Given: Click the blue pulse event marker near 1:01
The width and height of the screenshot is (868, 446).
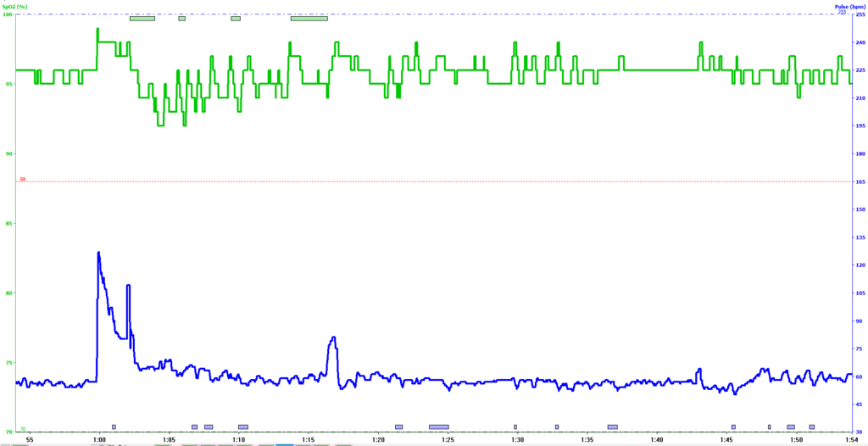Looking at the screenshot, I should pos(114,426).
